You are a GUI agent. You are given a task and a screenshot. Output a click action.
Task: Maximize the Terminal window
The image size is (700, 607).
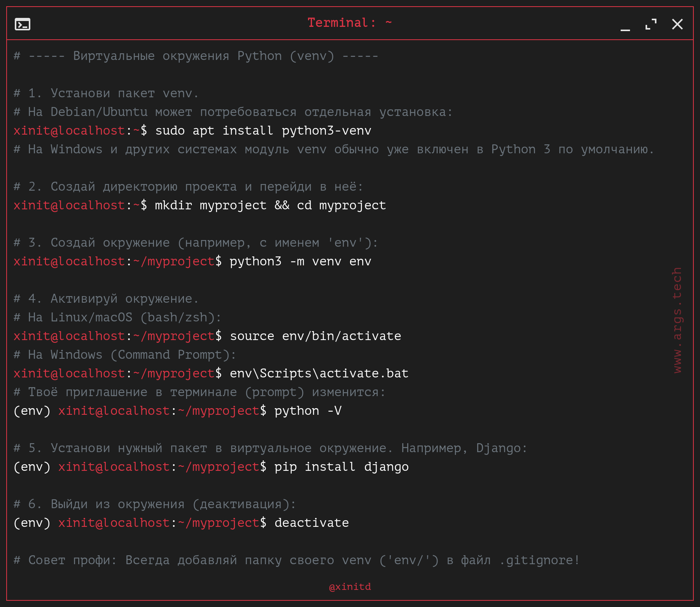pyautogui.click(x=651, y=24)
